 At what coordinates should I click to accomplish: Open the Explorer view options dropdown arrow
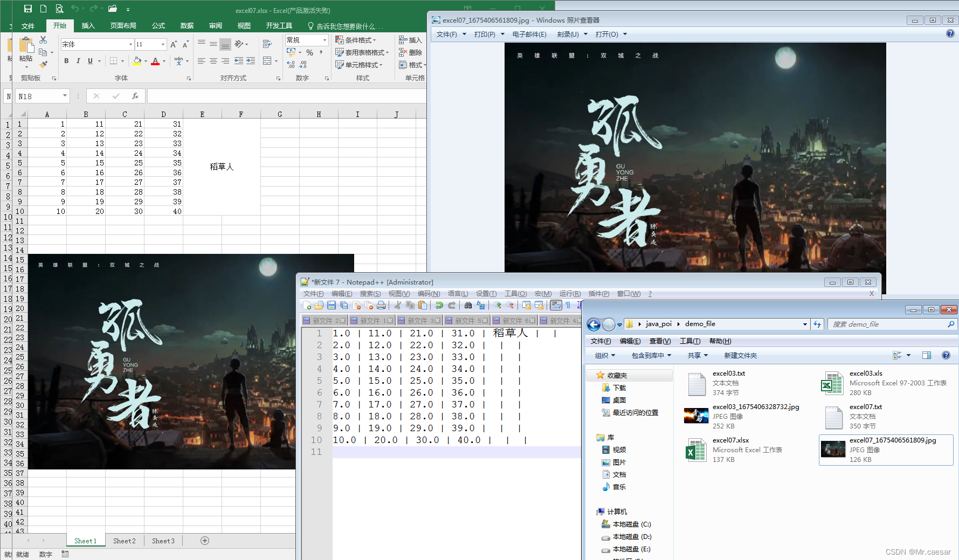pos(908,355)
